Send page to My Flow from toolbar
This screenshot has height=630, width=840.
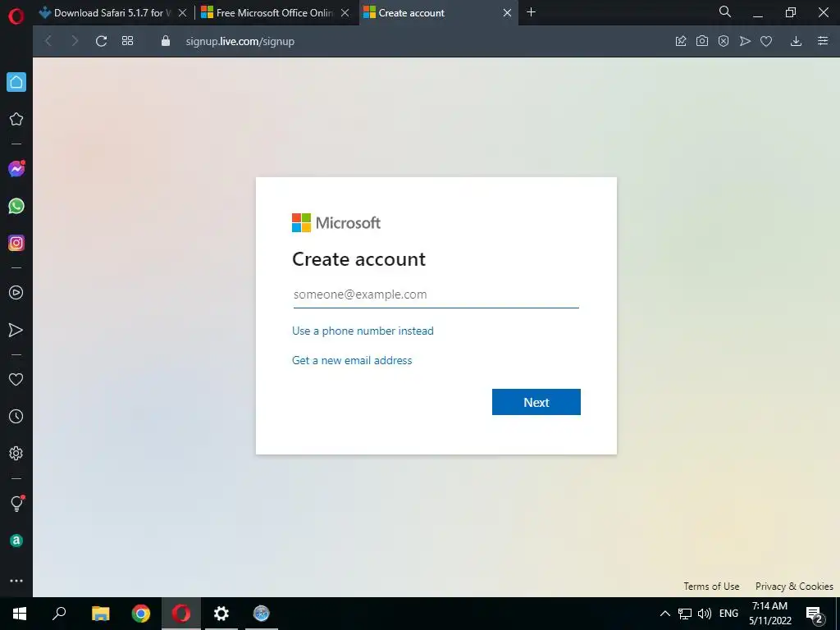745,41
